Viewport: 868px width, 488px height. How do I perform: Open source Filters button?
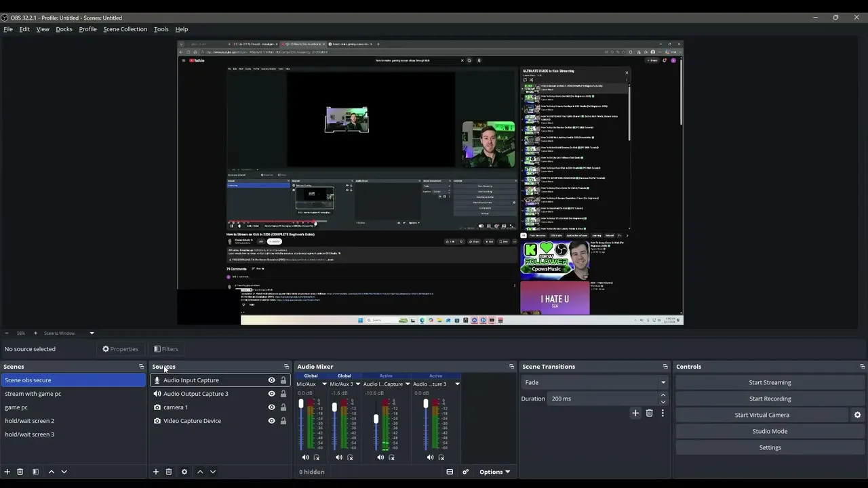pos(166,349)
